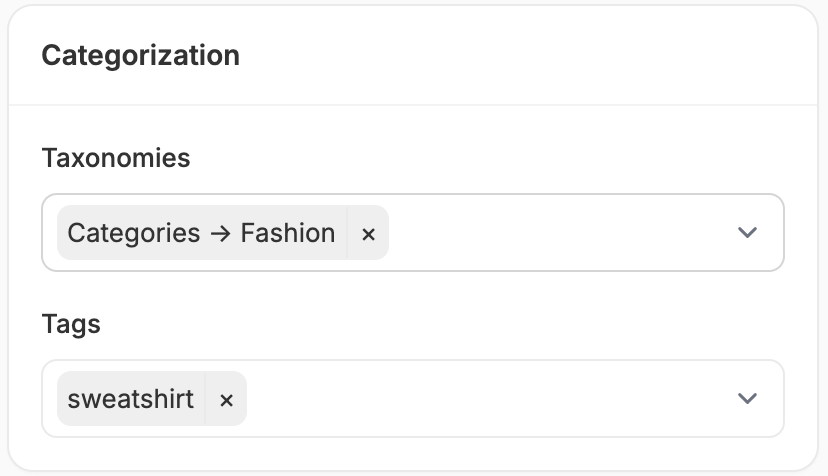Focus the empty area of Taxonomies field
828x476 pixels.
pyautogui.click(x=560, y=232)
